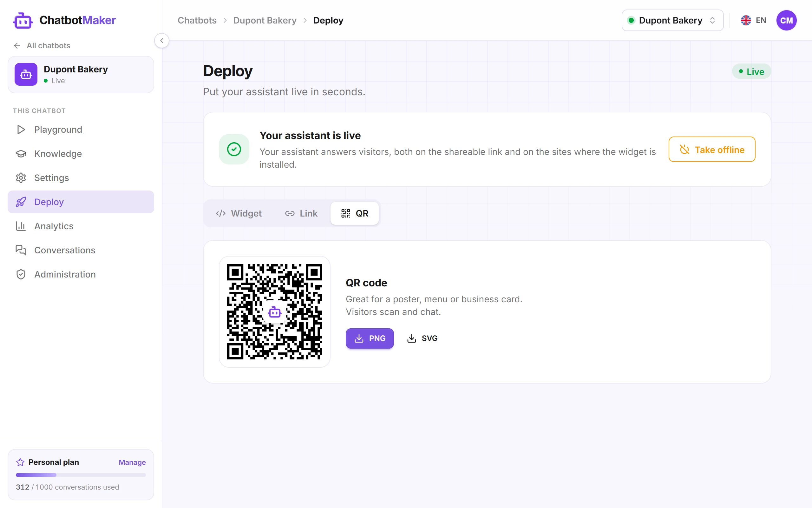This screenshot has width=812, height=508.
Task: Switch to the Widget tab
Action: click(239, 213)
